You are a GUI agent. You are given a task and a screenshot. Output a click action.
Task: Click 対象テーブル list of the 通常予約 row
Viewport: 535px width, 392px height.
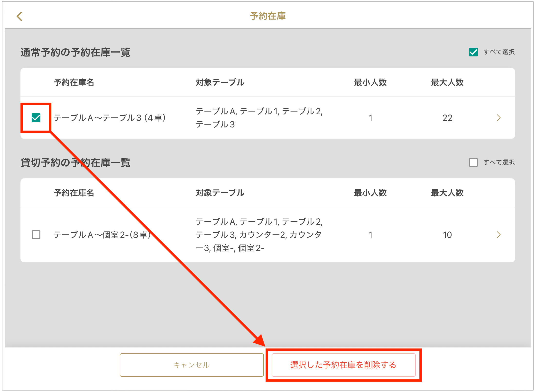pyautogui.click(x=259, y=118)
